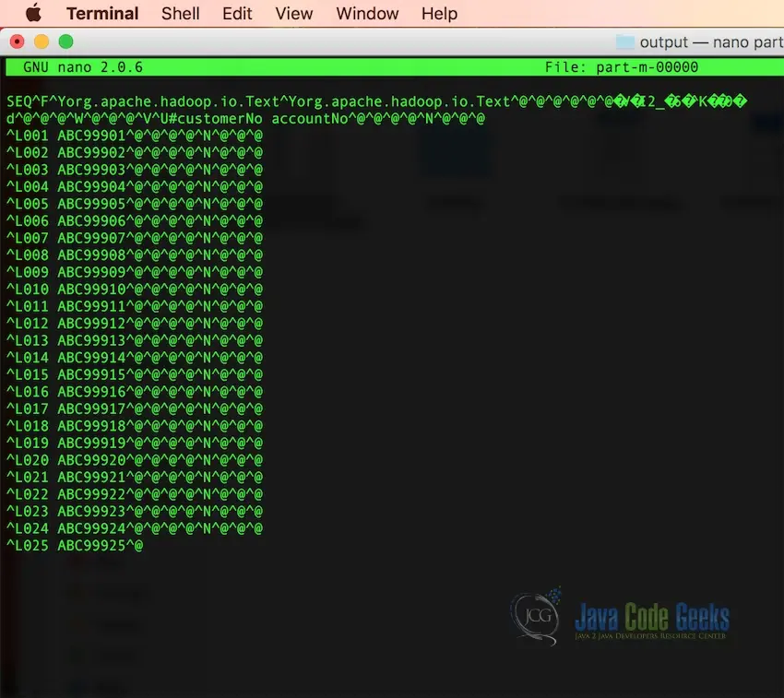784x698 pixels.
Task: Place cursor on row 'ABC99922'
Action: [134, 494]
